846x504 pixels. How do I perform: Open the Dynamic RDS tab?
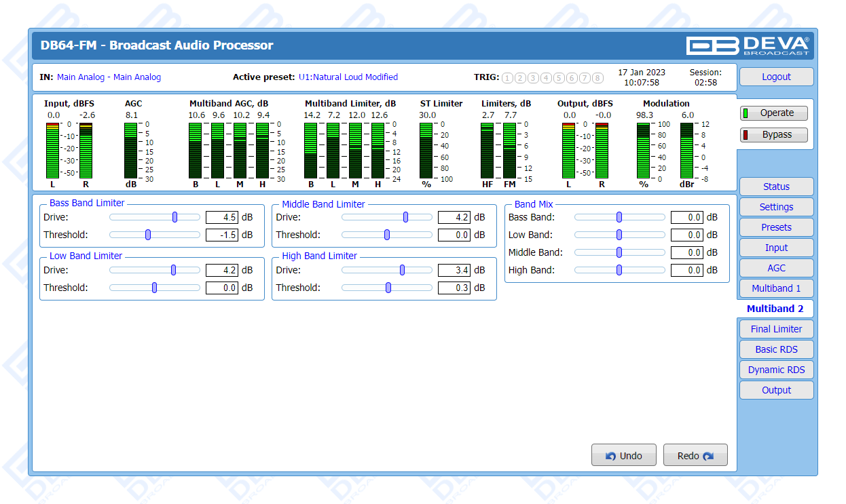coord(776,370)
